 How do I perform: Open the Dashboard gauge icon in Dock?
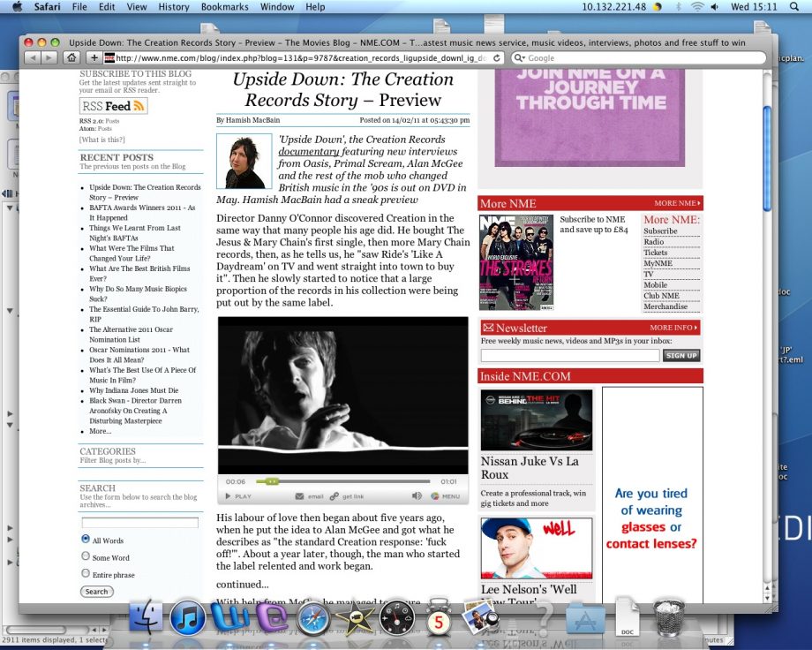[396, 618]
